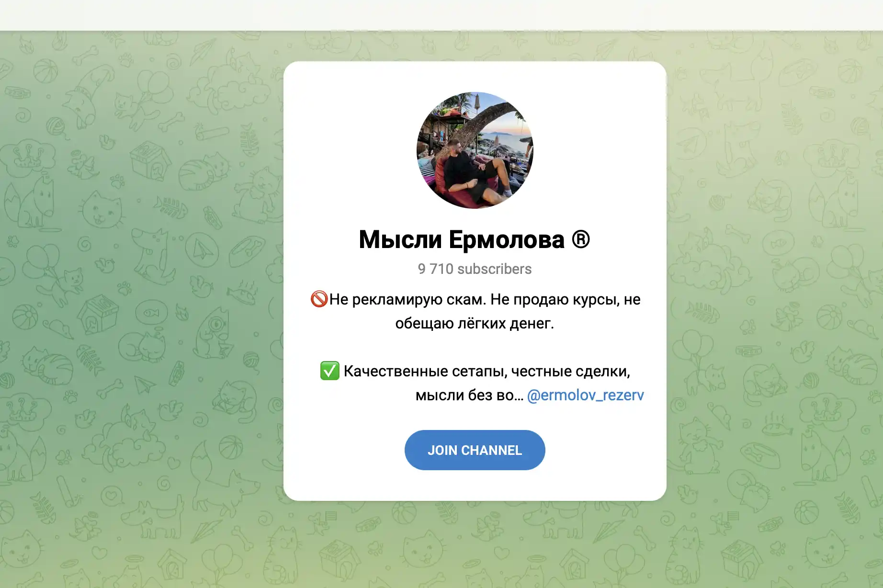Click the word 'Ермолова' in the heading
This screenshot has width=883, height=588.
[x=507, y=239]
